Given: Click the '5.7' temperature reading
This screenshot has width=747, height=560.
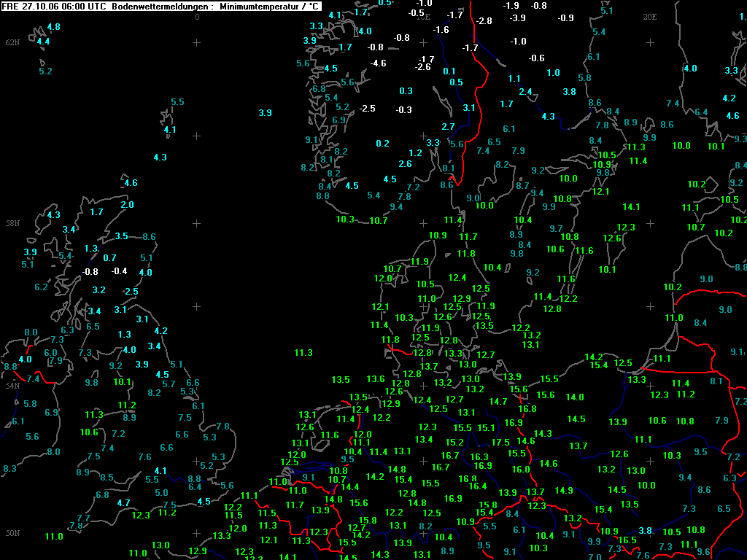Looking at the screenshot, I should [x=169, y=384].
